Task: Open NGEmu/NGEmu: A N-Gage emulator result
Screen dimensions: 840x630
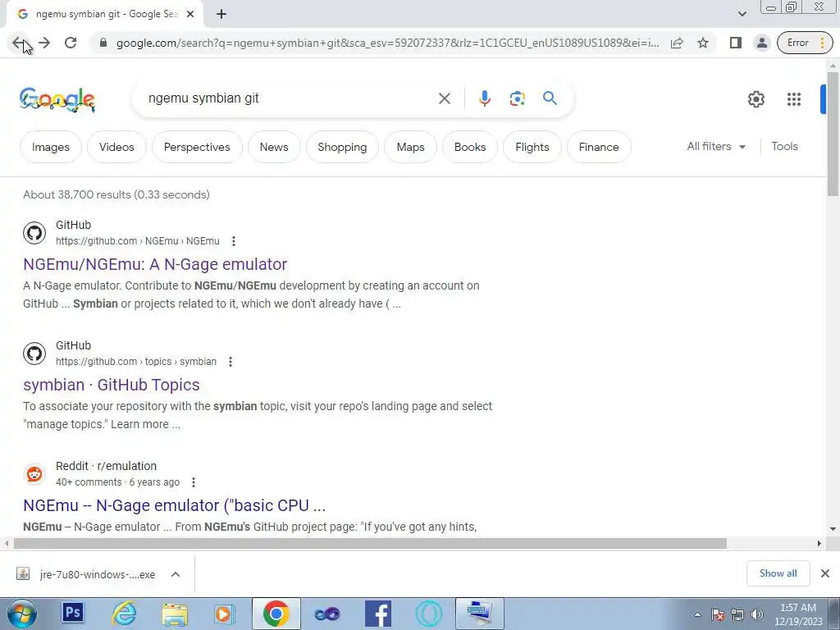Action: tap(155, 264)
